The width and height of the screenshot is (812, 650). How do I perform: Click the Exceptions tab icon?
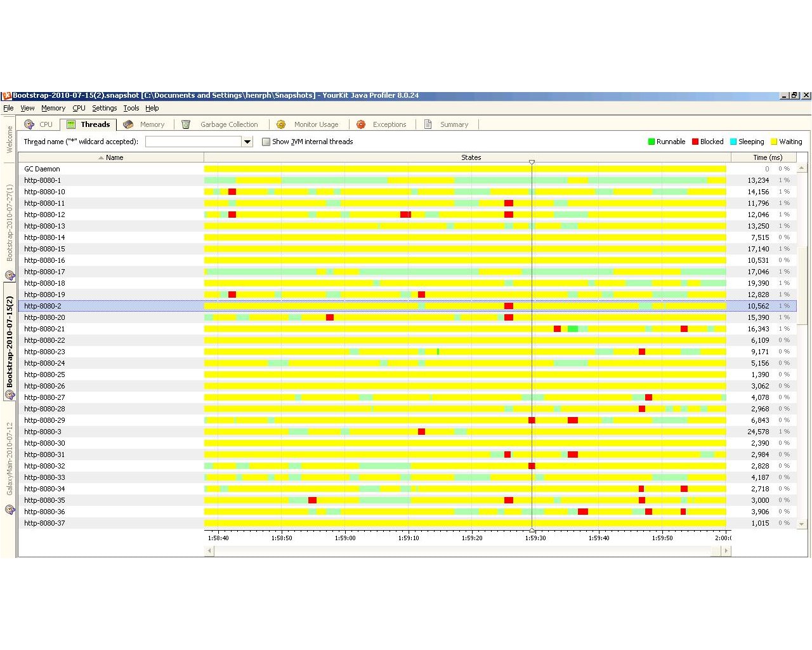click(x=361, y=124)
